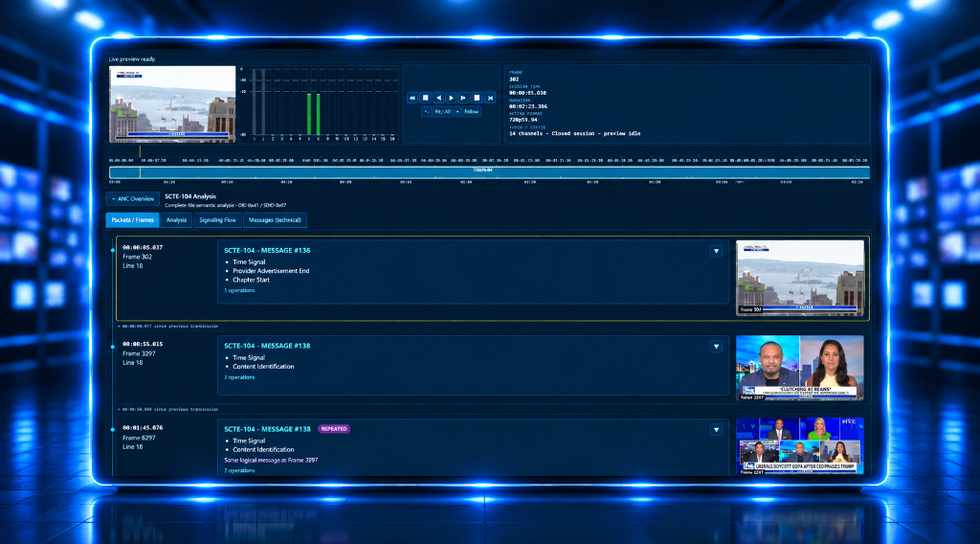
Task: Click the Frame 302 cityscape thumbnail
Action: (x=800, y=278)
